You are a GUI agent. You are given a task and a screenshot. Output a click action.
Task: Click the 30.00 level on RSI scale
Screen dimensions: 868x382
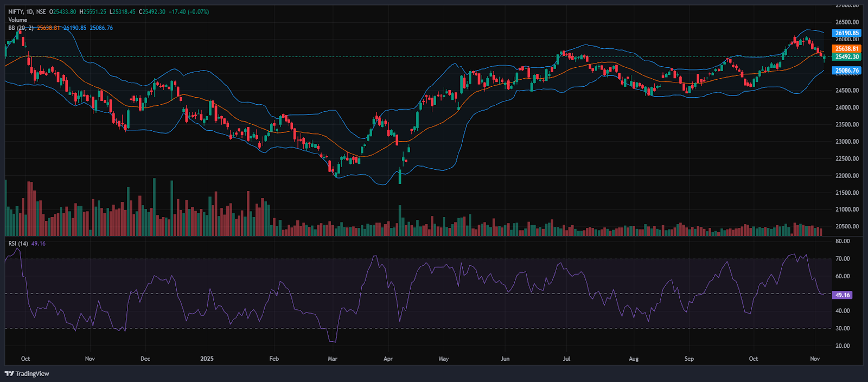pos(843,328)
